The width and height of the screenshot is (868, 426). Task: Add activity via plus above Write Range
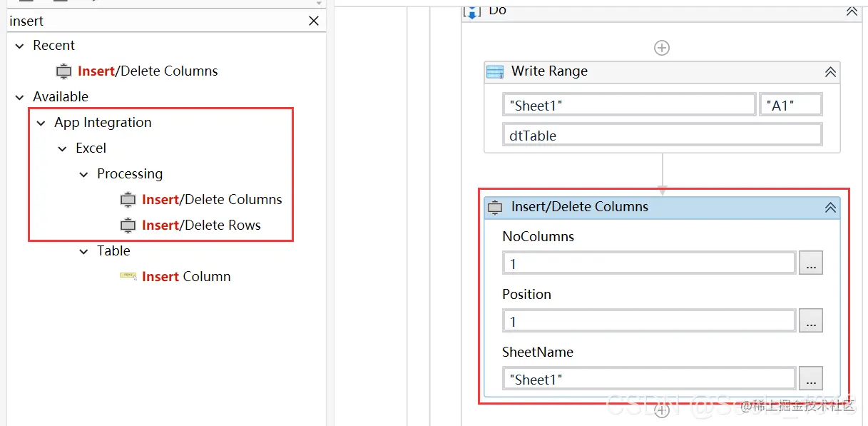point(662,48)
